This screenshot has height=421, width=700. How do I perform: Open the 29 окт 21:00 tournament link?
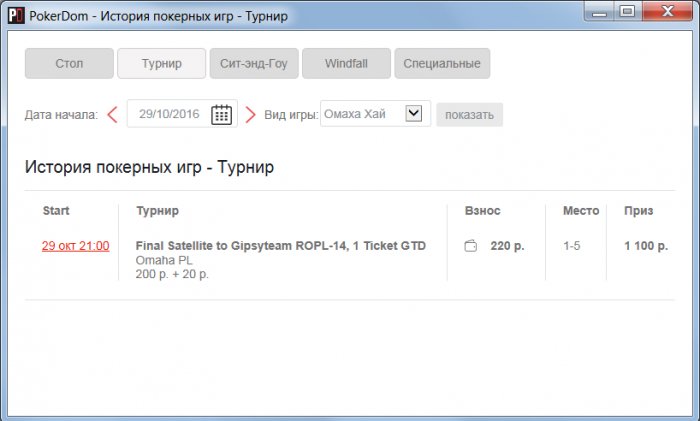(75, 246)
